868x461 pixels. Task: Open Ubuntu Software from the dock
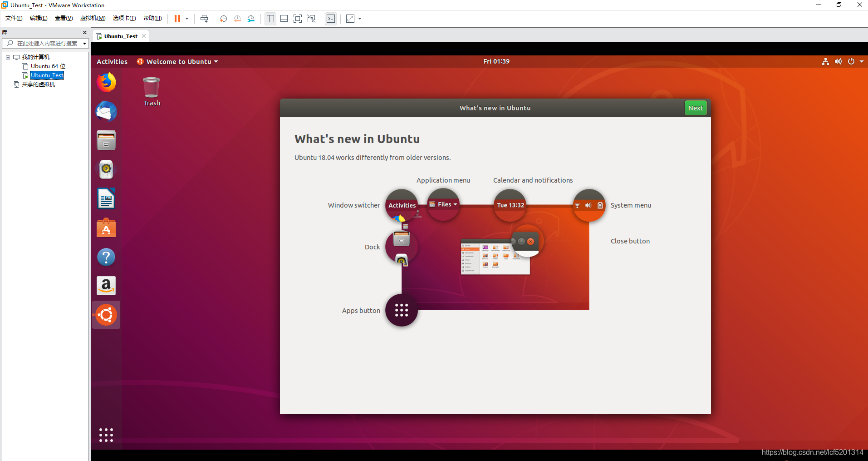point(106,228)
